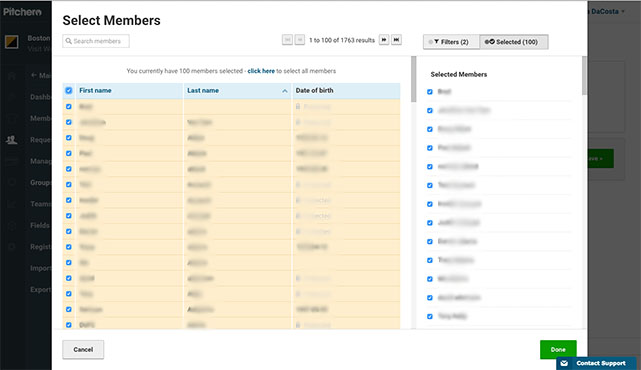This screenshot has width=641, height=370.
Task: Click the envelope icon on Contact Support
Action: [564, 363]
